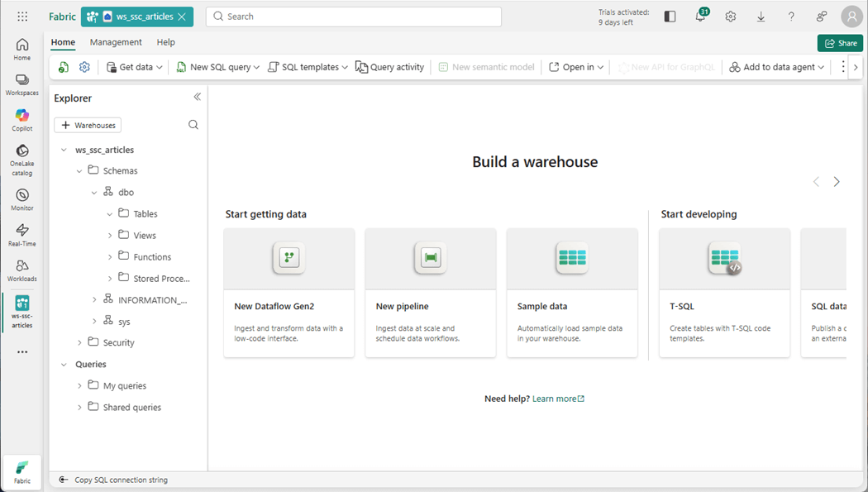
Task: Close the ws_ssc_articles workspace tab
Action: pos(182,17)
